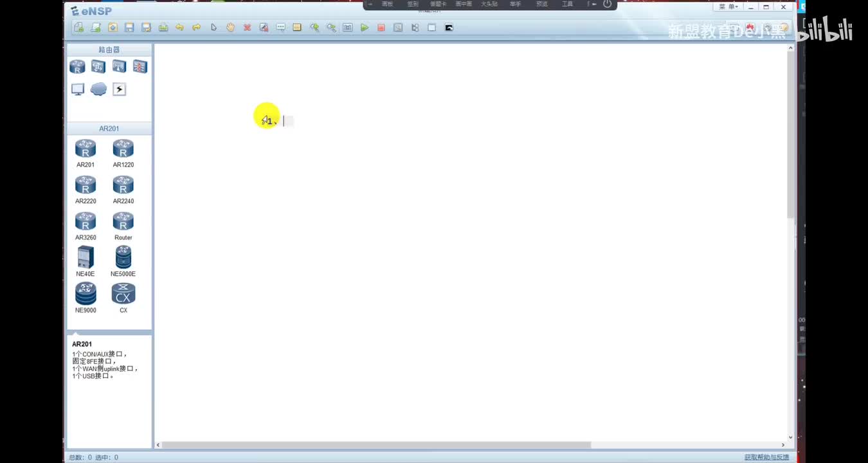Select the hand pan tool
The image size is (868, 463).
(230, 28)
